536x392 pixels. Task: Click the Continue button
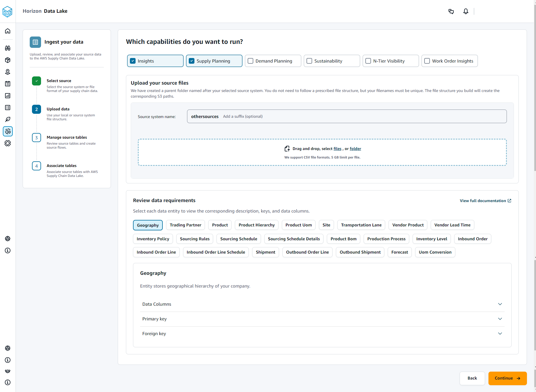click(x=507, y=378)
